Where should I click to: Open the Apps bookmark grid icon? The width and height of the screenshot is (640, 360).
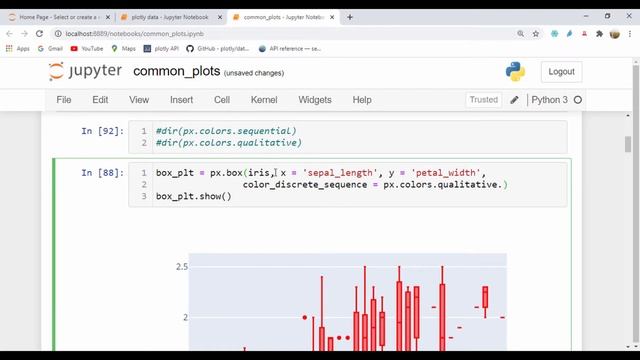coord(9,49)
